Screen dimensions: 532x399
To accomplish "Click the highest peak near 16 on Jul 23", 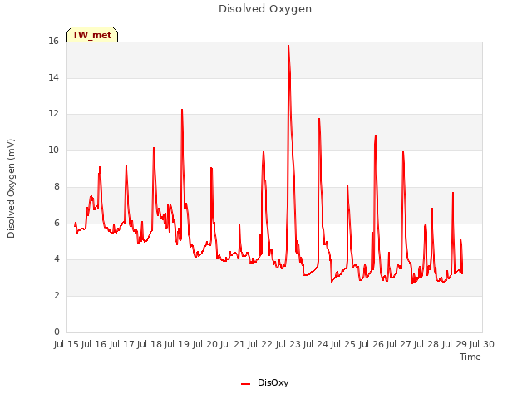I will coord(288,46).
